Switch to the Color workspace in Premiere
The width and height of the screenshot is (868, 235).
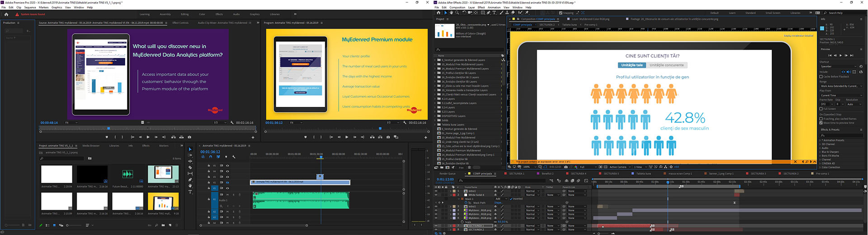tap(202, 14)
